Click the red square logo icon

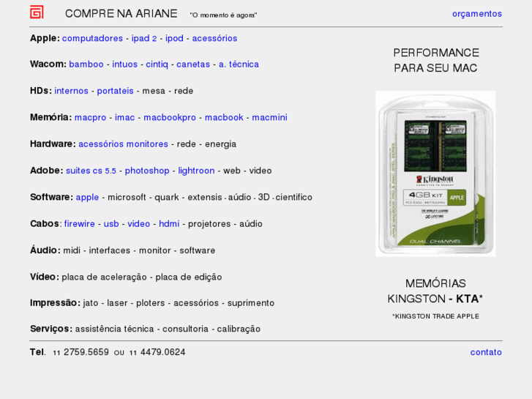[x=37, y=12]
